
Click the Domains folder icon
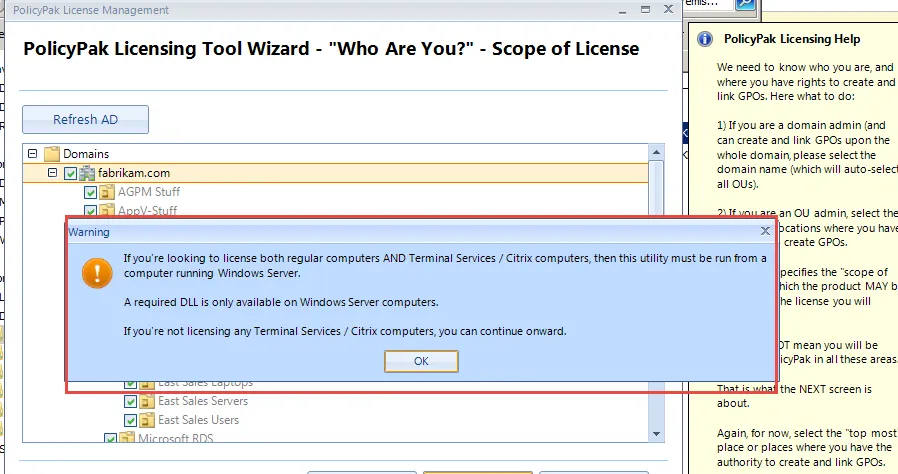pos(52,154)
